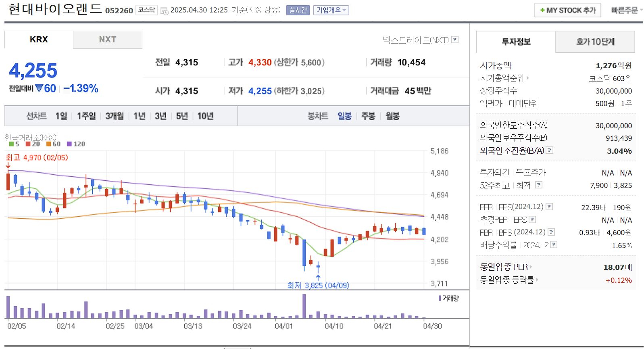
Task: Click help icon beside 외국인소진율(B/A)
Action: [x=550, y=150]
